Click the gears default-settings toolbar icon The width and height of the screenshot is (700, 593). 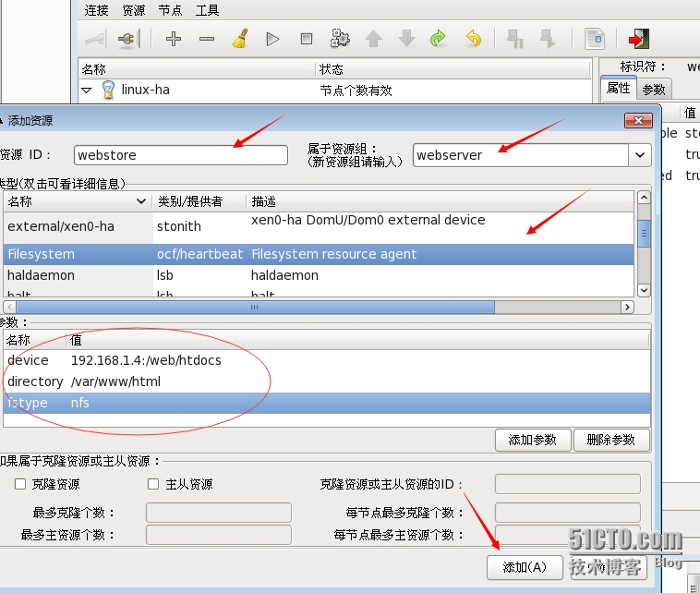coord(340,39)
